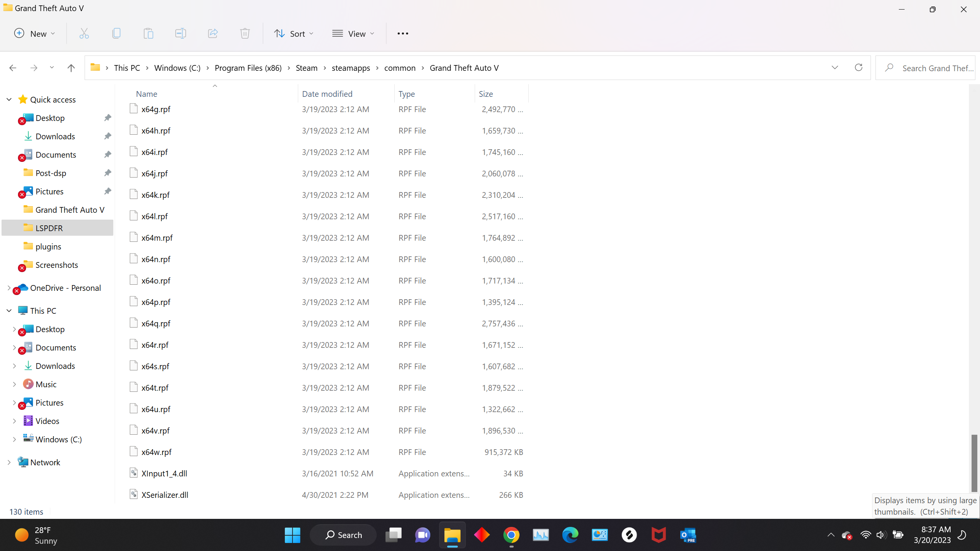The image size is (980, 551).
Task: Go up one folder level arrow
Action: point(71,68)
